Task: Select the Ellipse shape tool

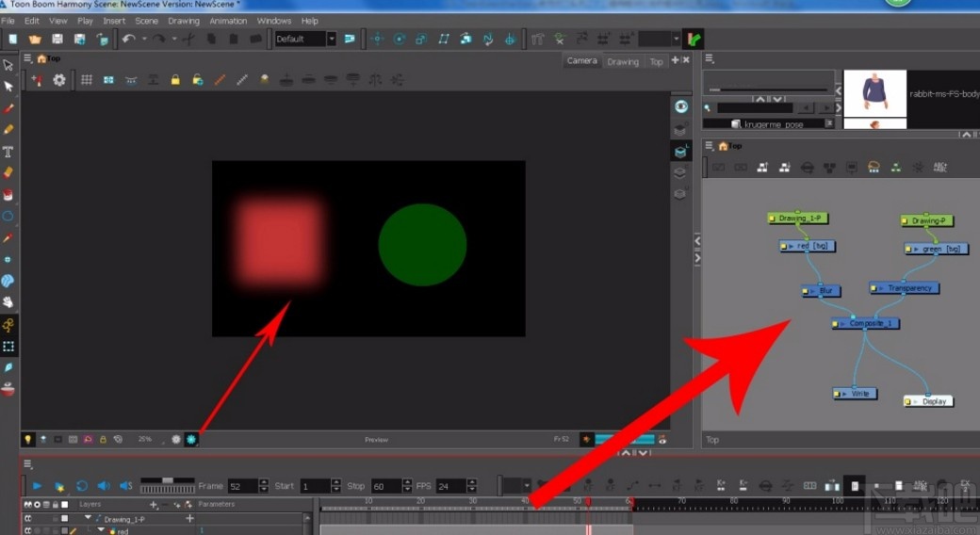Action: pos(8,217)
